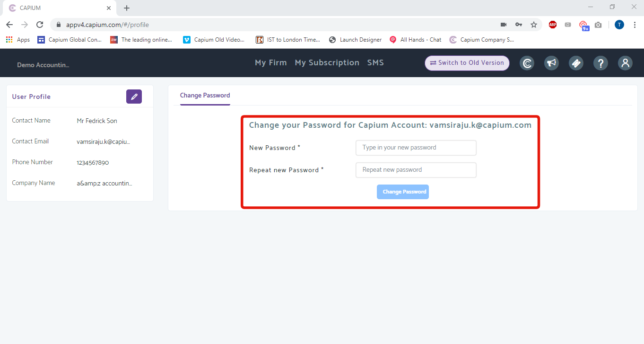
Task: Click the Contact Email label
Action: tap(30, 141)
